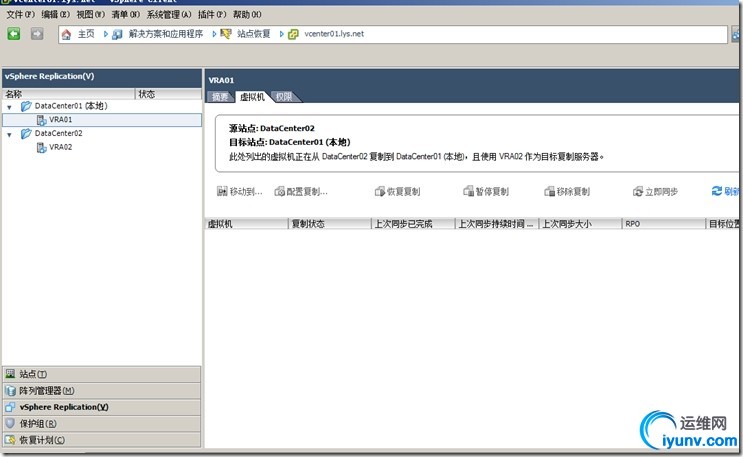Select VRA01 in the tree
743x457 pixels.
[x=61, y=120]
